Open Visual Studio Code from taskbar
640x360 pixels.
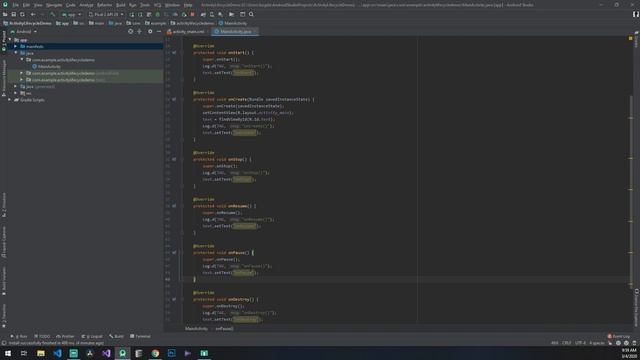click(58, 353)
